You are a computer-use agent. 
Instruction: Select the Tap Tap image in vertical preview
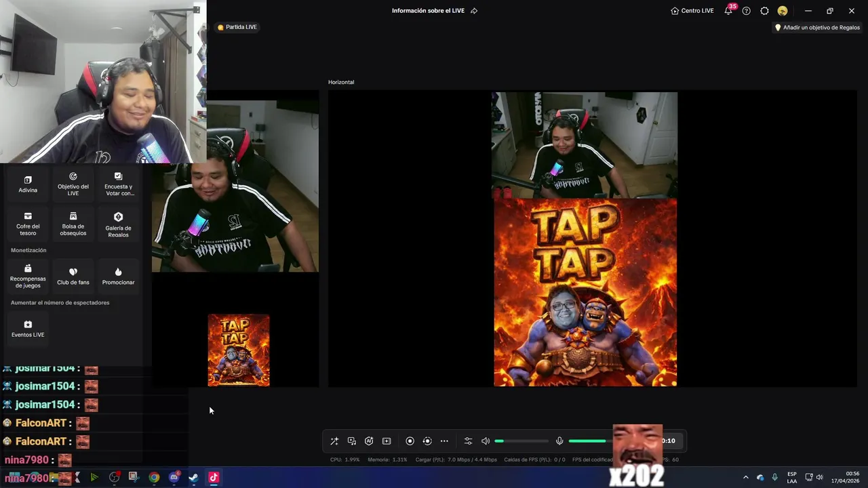tap(239, 350)
